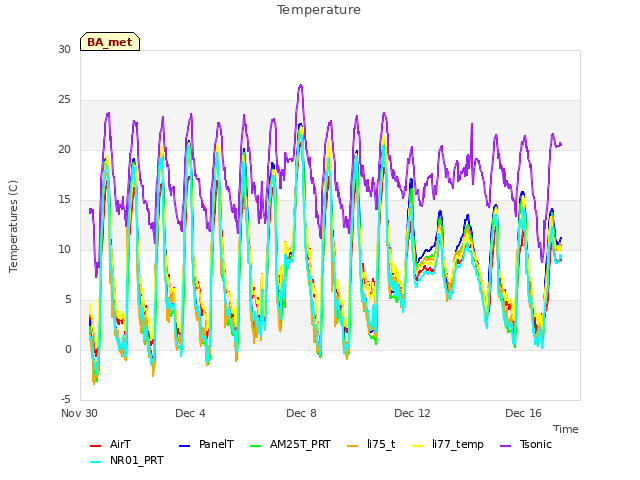Viewport: 640px width, 480px height.
Task: Click the 'Temperatures (C)' y-axis label
Action: pos(13,226)
